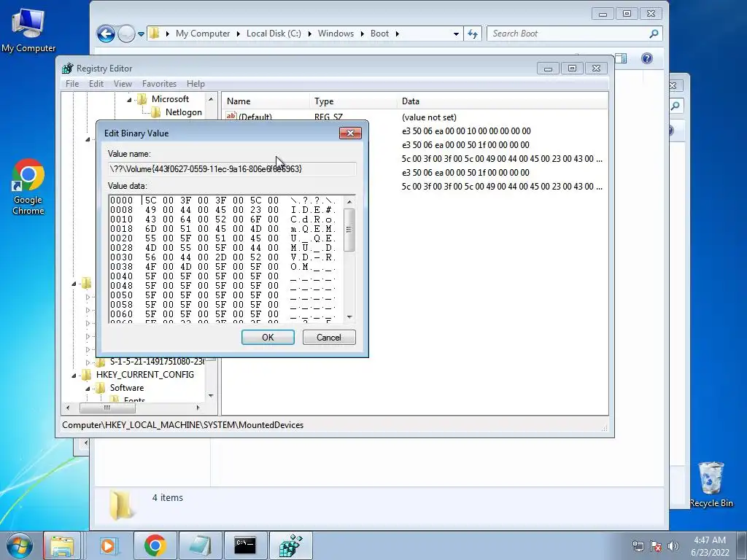Click the Value name field
747x560 pixels.
pyautogui.click(x=232, y=169)
